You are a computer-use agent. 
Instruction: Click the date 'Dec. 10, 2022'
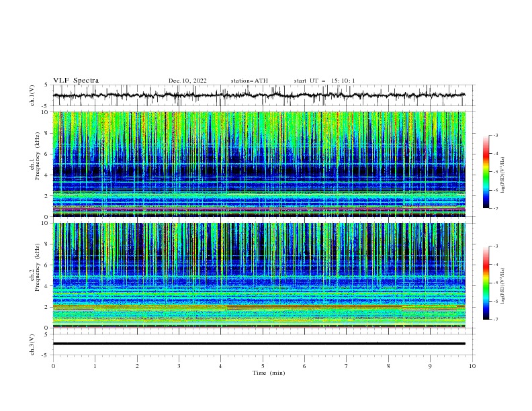pyautogui.click(x=187, y=81)
